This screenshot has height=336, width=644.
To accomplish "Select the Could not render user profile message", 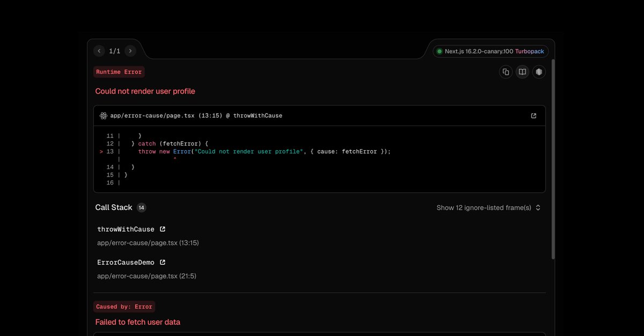I will point(145,91).
